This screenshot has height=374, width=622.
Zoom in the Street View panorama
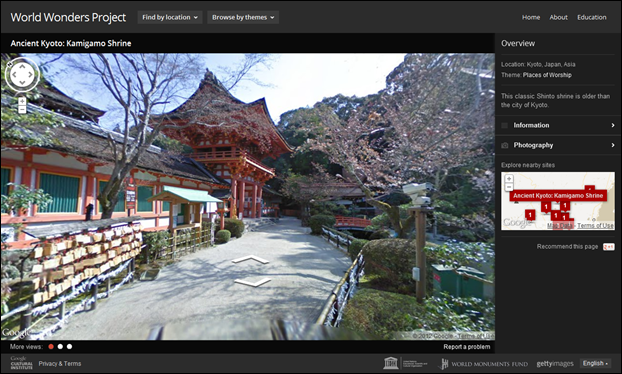point(22,101)
